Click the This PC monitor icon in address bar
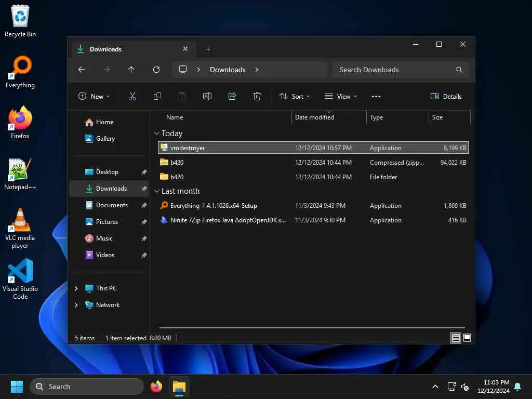Image resolution: width=532 pixels, height=399 pixels. tap(183, 70)
